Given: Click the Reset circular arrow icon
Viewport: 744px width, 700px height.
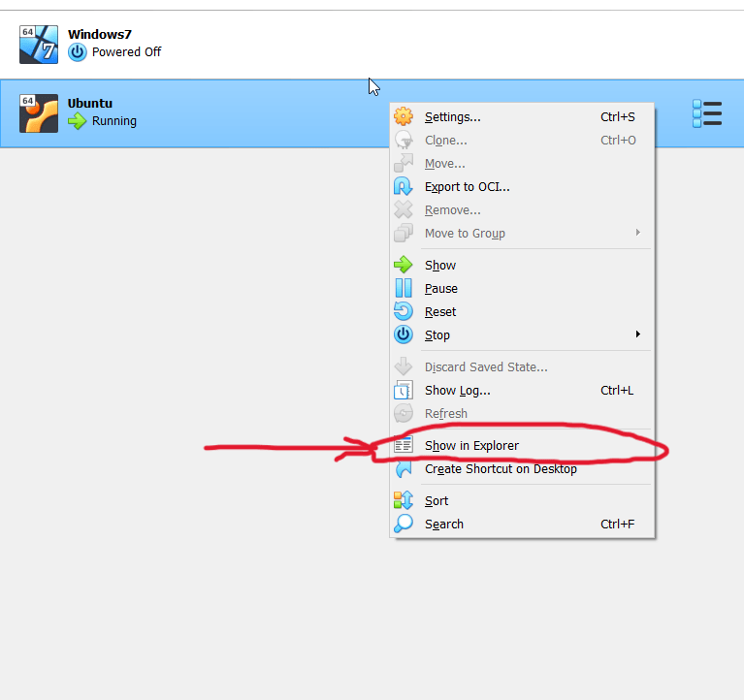Looking at the screenshot, I should click(404, 311).
